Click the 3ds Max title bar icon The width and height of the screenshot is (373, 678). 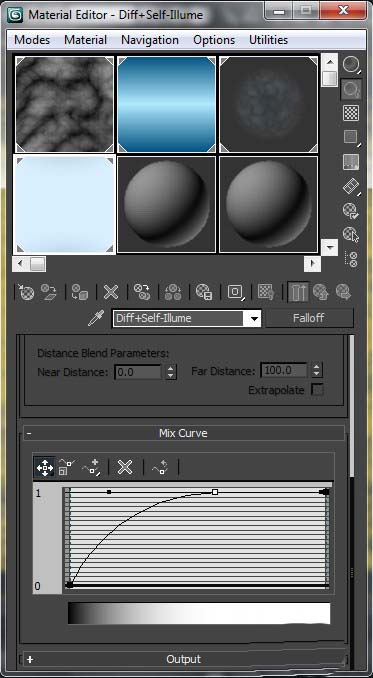click(16, 15)
